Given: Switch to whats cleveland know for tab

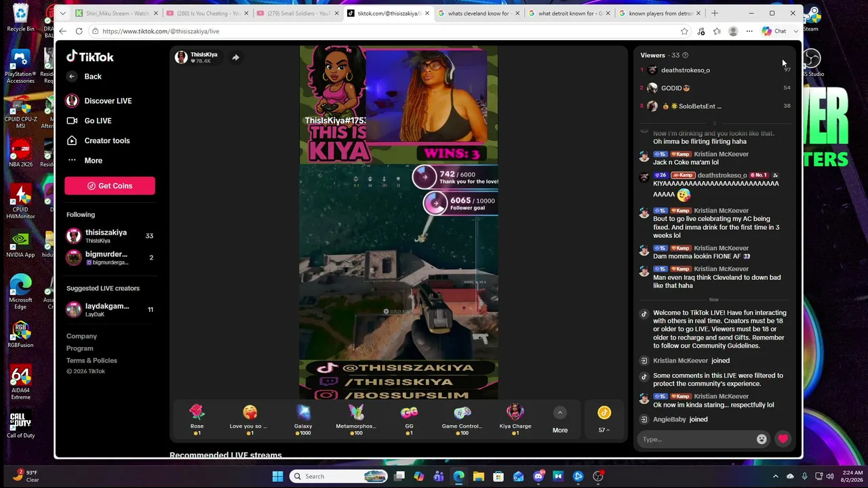Looking at the screenshot, I should pyautogui.click(x=479, y=13).
